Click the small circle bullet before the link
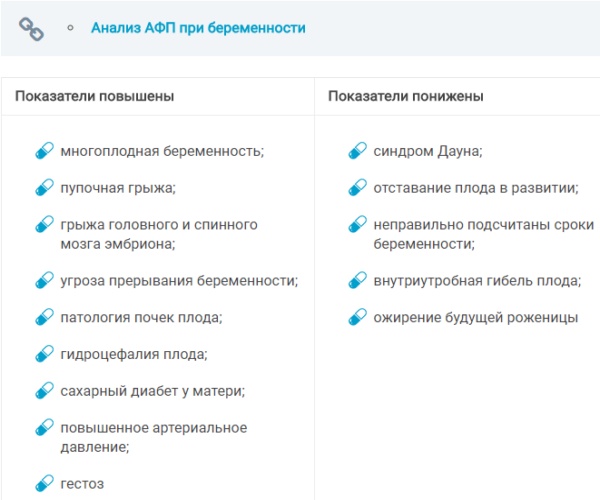Viewport: 600px width, 500px height. [x=70, y=29]
